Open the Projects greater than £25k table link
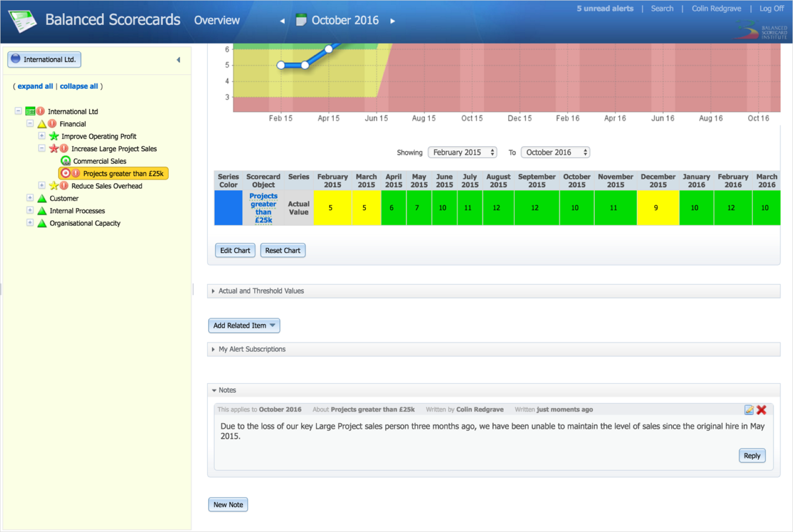 pos(263,208)
